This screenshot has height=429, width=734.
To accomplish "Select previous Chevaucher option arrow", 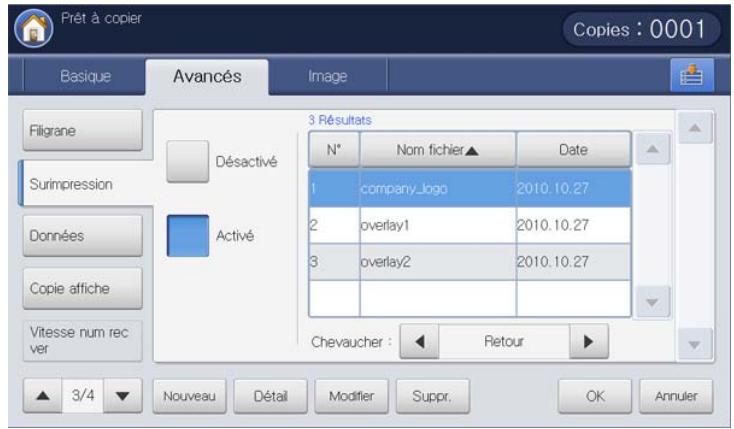I will pos(419,341).
